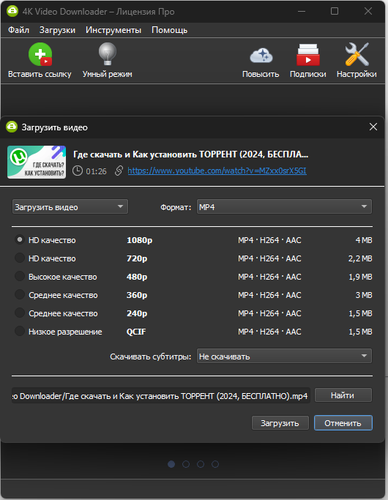Click MP4 · H264 · AAC in 1080p row

(x=270, y=240)
